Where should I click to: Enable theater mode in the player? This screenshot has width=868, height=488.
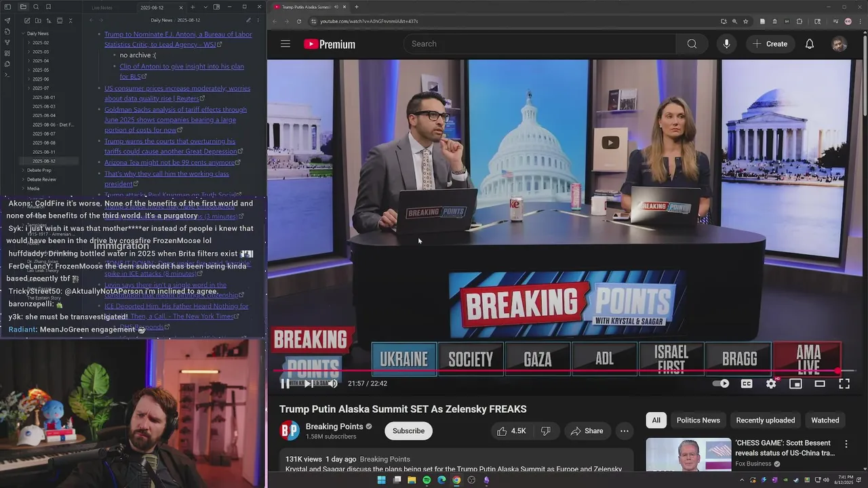pos(820,384)
